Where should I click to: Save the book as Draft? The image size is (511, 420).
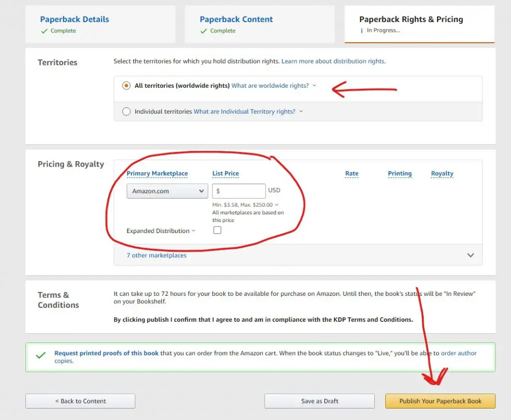point(319,401)
